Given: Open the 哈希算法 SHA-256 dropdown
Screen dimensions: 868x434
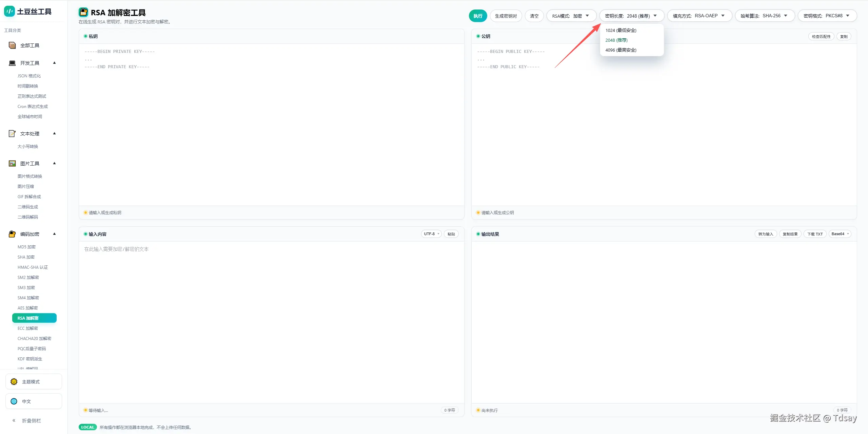Looking at the screenshot, I should [x=764, y=16].
